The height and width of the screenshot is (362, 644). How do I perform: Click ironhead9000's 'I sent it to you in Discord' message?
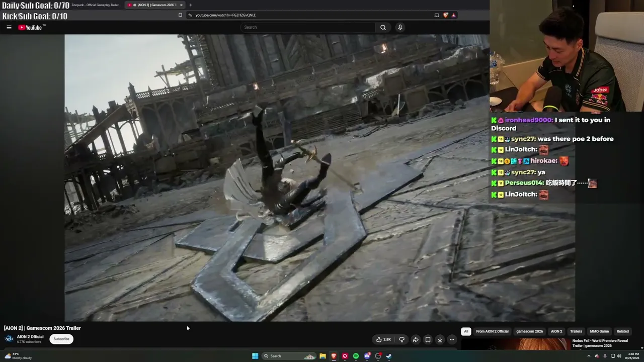[x=551, y=124]
